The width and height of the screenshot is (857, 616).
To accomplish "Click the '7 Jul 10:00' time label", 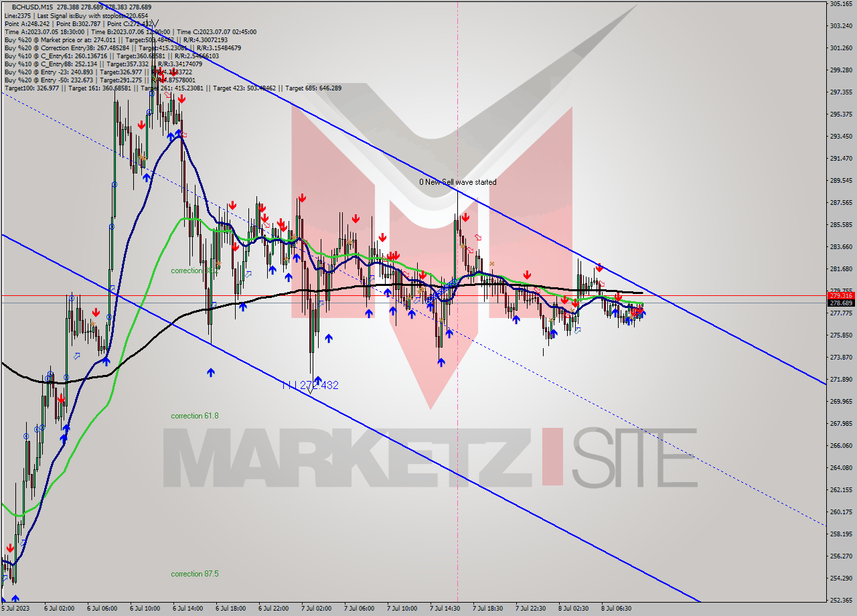I will click(x=402, y=609).
